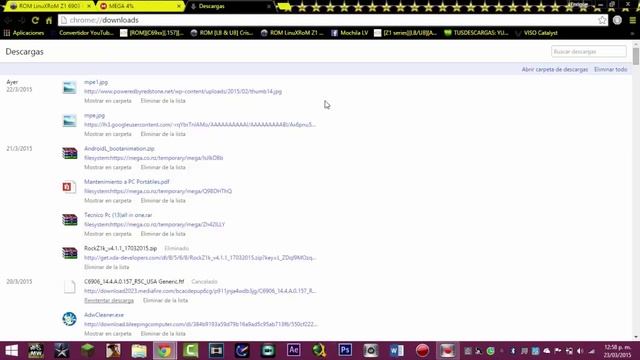The height and width of the screenshot is (360, 640).
Task: Click the red record button in the taskbar
Action: pos(422,351)
